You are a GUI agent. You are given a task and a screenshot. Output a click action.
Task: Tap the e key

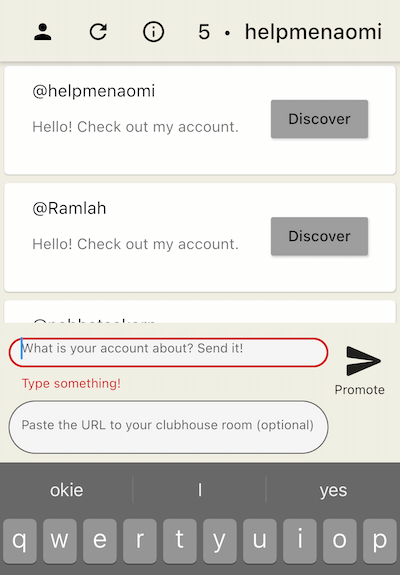(x=100, y=541)
